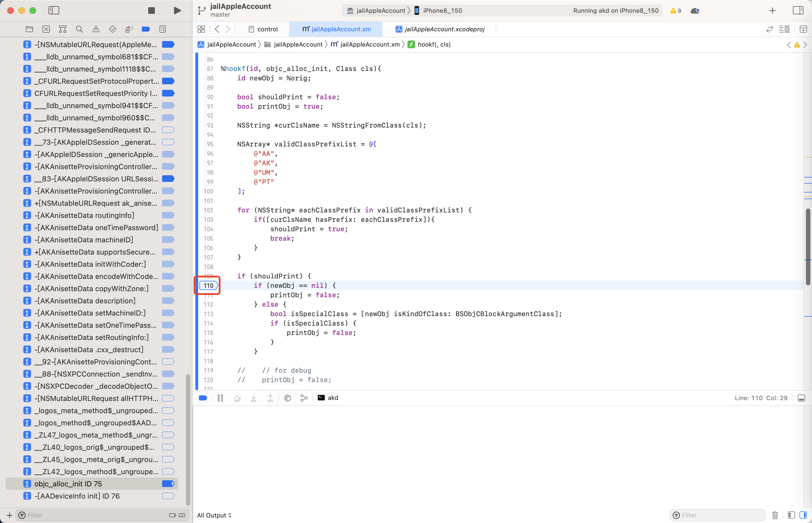Open the debug navigator
This screenshot has height=523, width=812.
129,29
